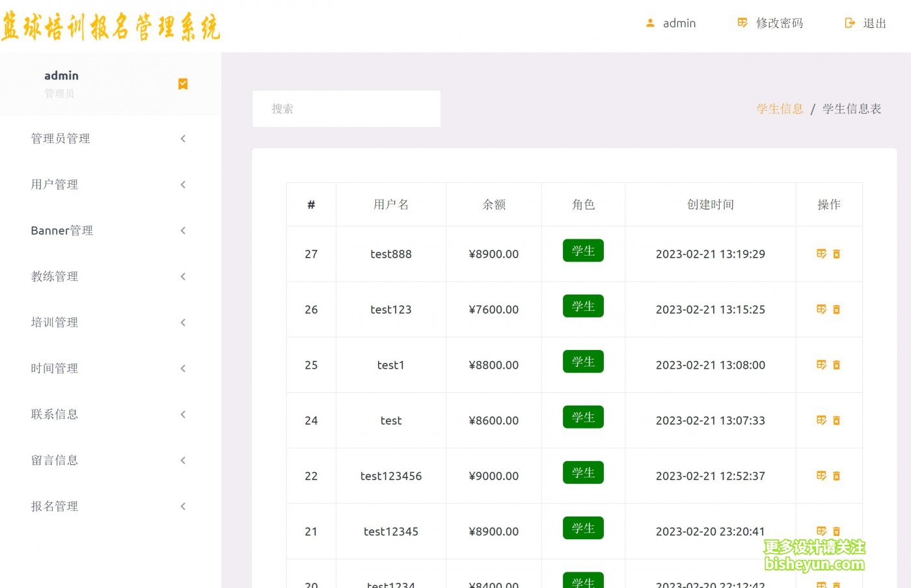Click the 学生 badge for test12345
The width and height of the screenshot is (911, 588).
pos(583,528)
